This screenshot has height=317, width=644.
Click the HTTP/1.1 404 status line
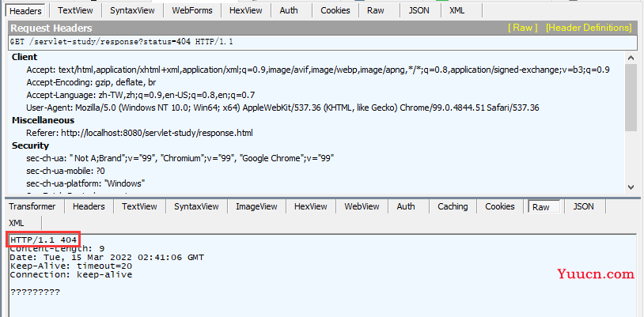tap(44, 239)
